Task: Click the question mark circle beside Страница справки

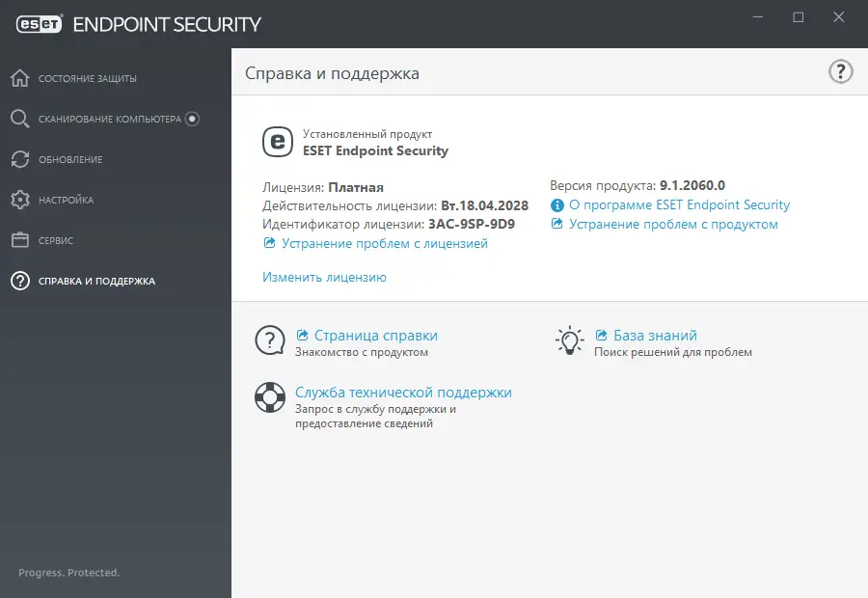Action: pos(269,340)
